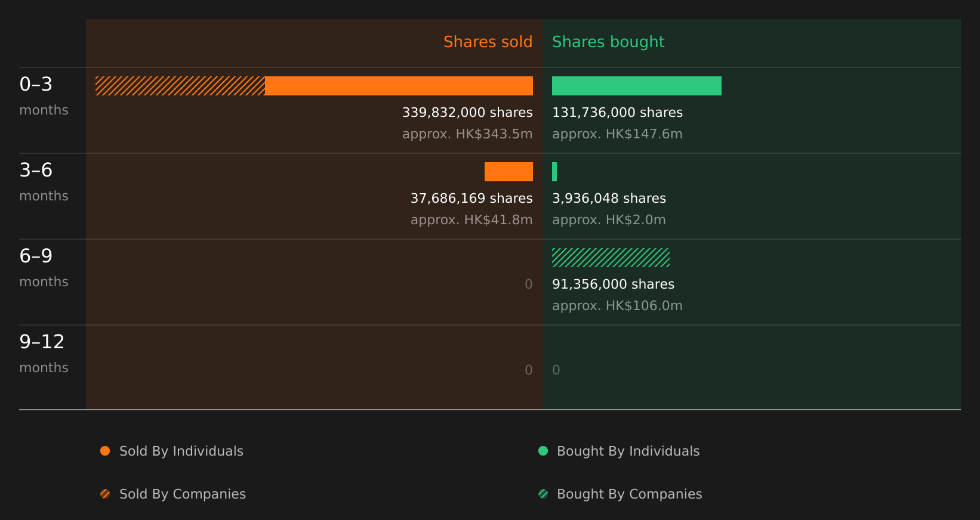Select the approx. HK$106.0m value
Image resolution: width=980 pixels, height=520 pixels.
point(617,306)
